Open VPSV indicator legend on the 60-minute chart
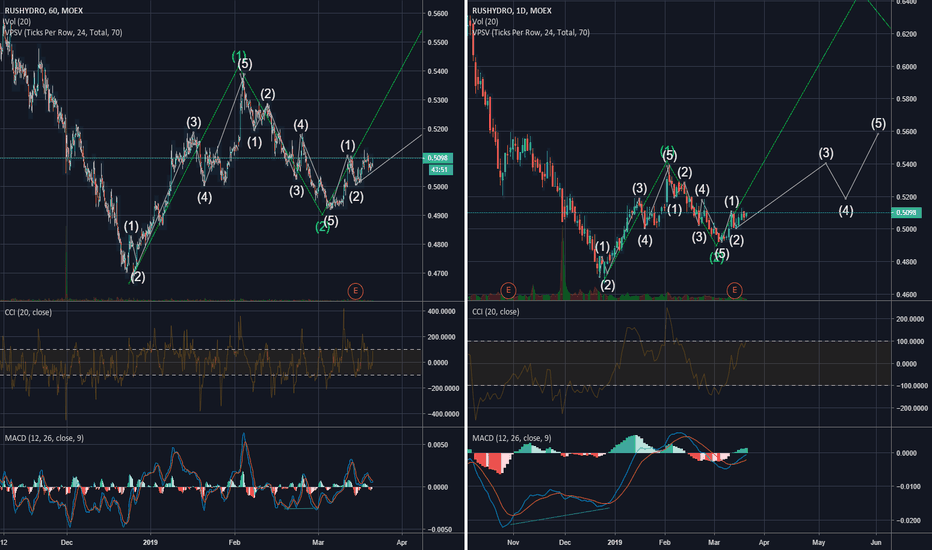932x550 pixels. (64, 32)
